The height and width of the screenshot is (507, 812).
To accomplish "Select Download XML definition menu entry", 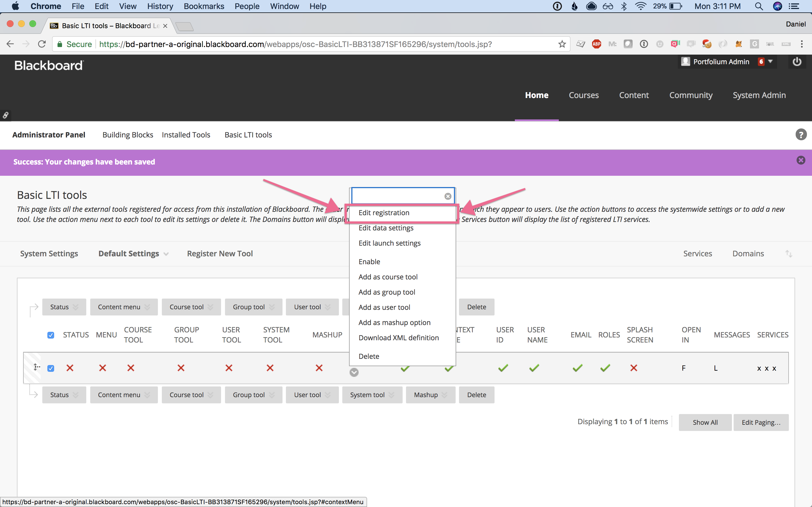I will 398,338.
